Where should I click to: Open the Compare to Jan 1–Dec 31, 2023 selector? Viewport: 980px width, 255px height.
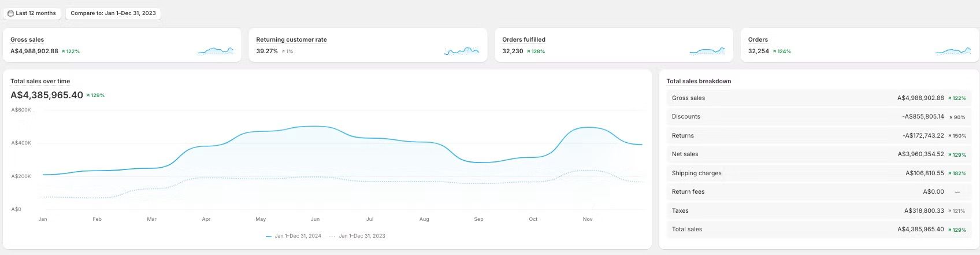point(113,13)
